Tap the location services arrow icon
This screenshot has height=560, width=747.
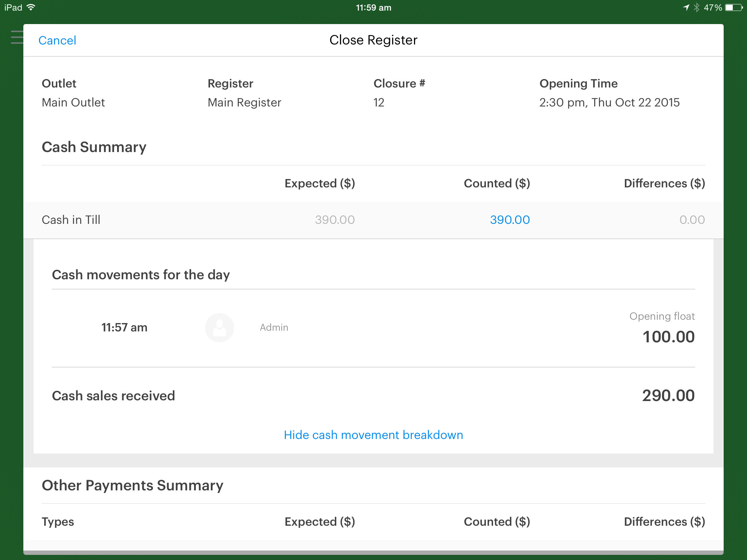[686, 8]
